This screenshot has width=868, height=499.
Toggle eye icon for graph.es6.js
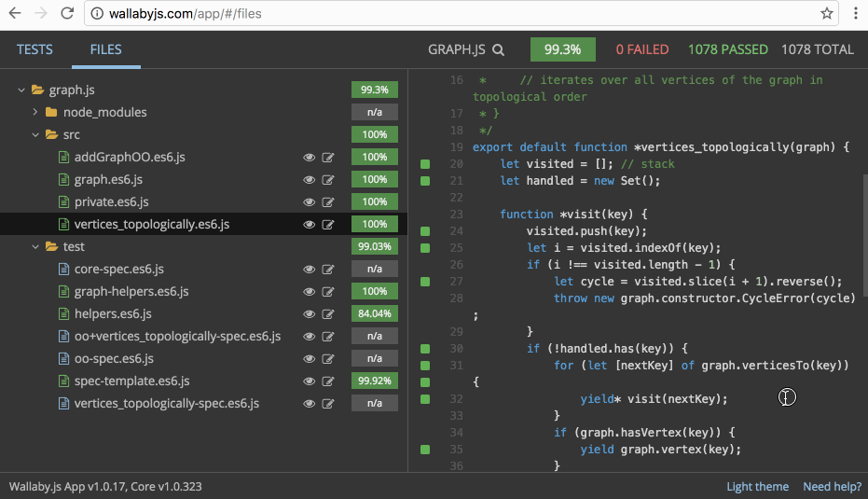coord(309,179)
